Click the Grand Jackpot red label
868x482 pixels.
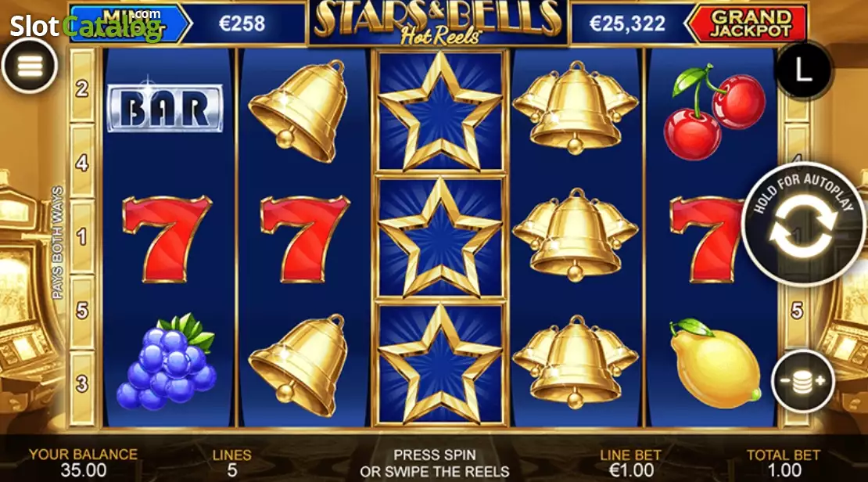click(748, 23)
